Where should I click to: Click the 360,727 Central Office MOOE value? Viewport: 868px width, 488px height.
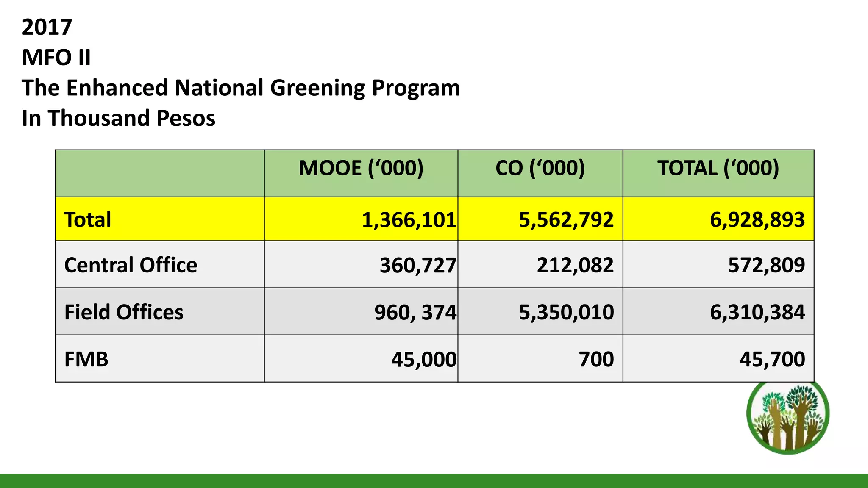click(417, 266)
